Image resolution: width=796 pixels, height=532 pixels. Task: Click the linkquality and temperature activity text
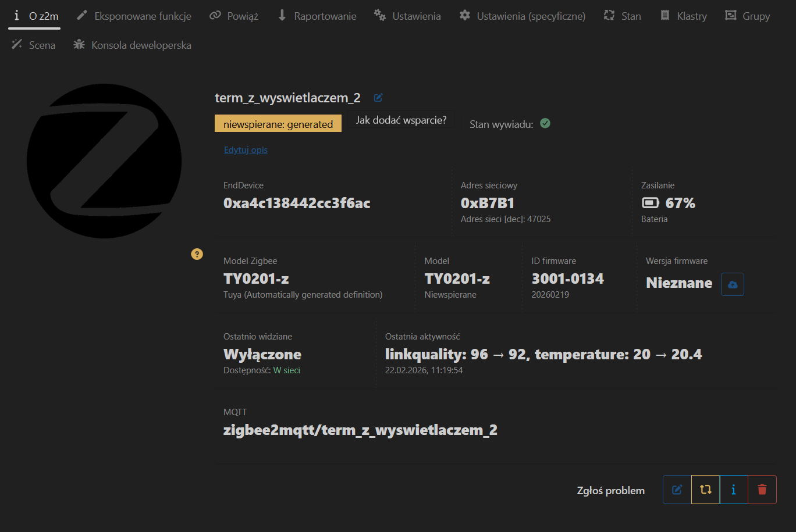(x=543, y=354)
